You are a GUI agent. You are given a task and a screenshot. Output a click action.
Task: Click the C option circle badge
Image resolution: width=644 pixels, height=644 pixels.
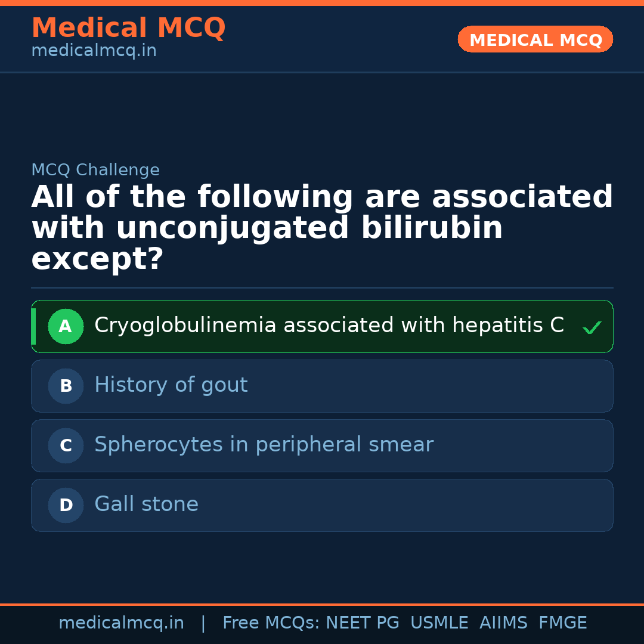coord(66,445)
